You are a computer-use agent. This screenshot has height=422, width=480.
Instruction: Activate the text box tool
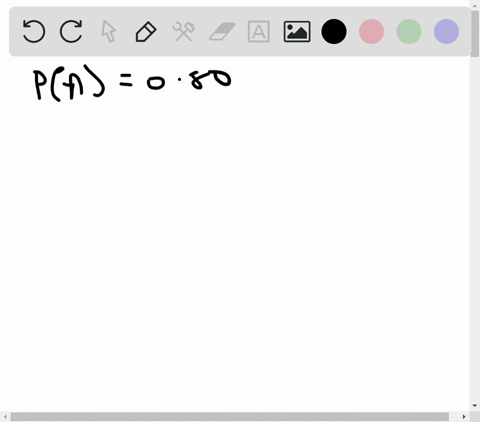pos(259,31)
